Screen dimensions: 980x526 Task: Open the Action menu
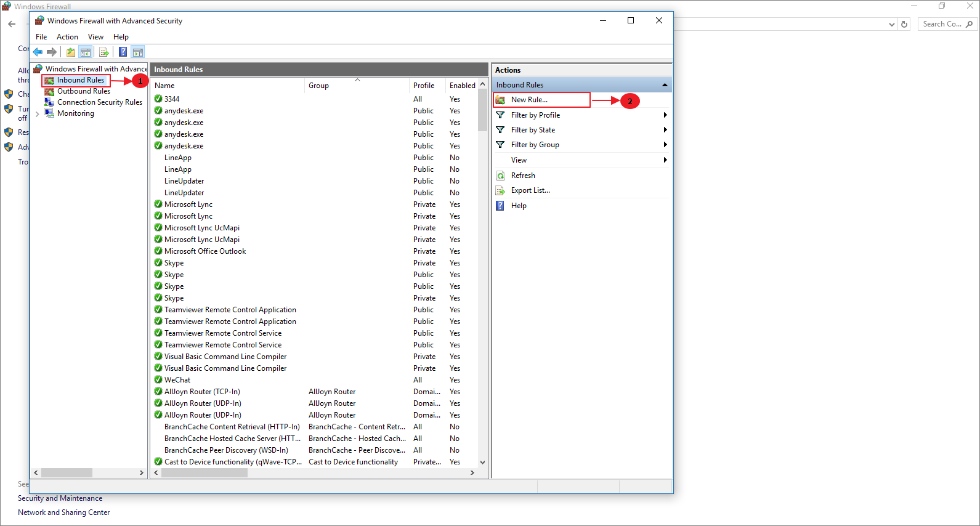click(x=67, y=37)
